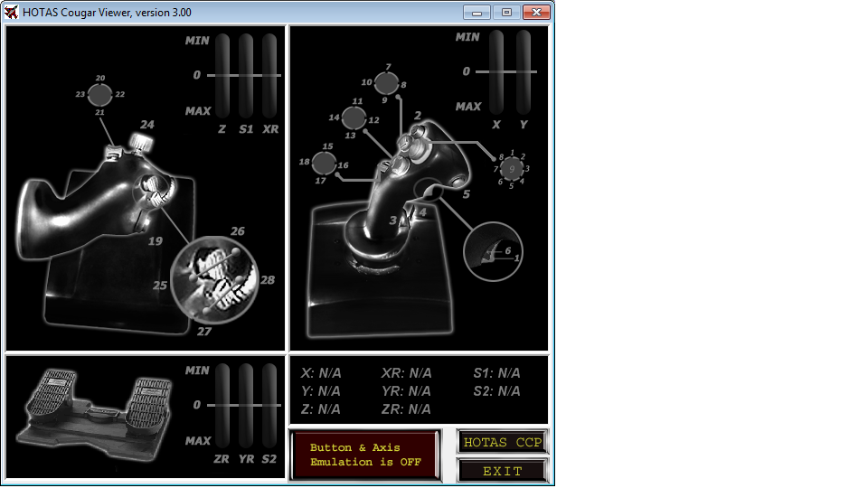Screen dimensions: 868x488
Task: Maximize the HOTAS Cougar Viewer window
Action: pos(506,12)
